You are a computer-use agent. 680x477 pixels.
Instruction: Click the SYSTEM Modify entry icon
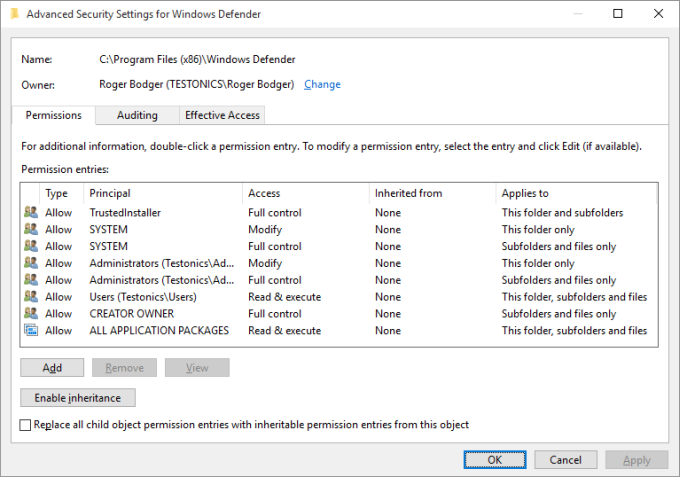30,230
